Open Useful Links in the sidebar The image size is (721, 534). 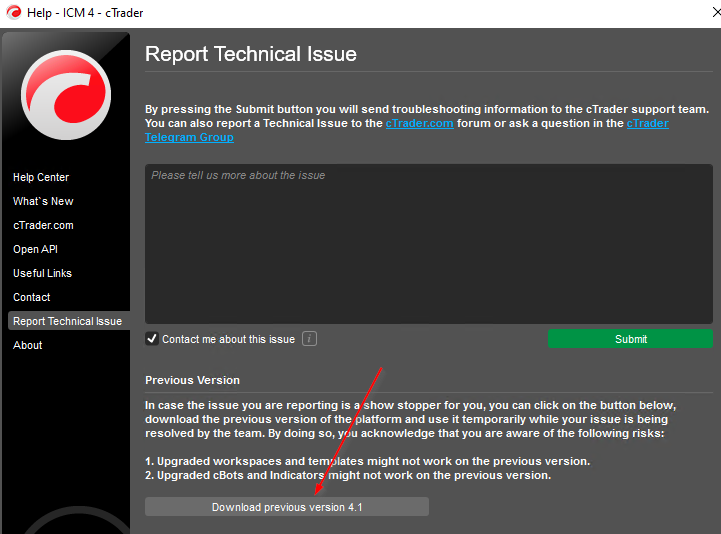pyautogui.click(x=42, y=273)
